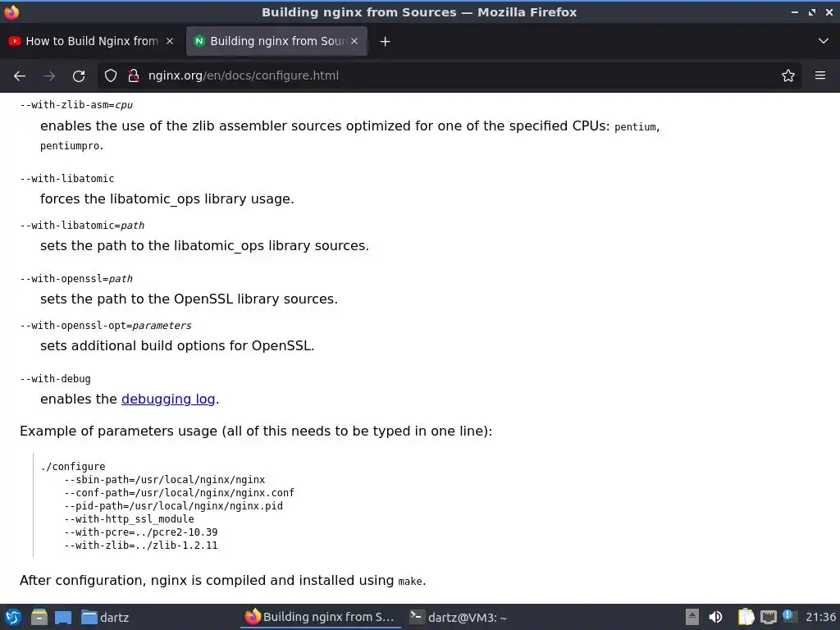
Task: Click the --with-openssl-opt=parameters text
Action: (x=106, y=326)
